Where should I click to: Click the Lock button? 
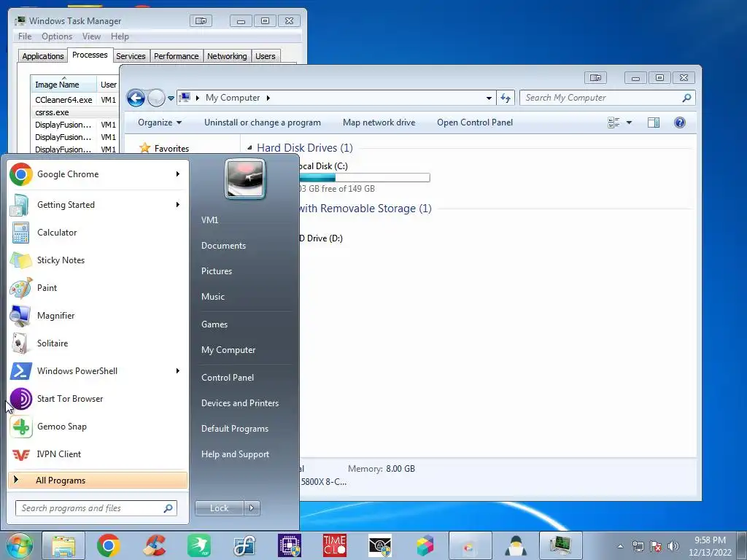[x=219, y=508]
